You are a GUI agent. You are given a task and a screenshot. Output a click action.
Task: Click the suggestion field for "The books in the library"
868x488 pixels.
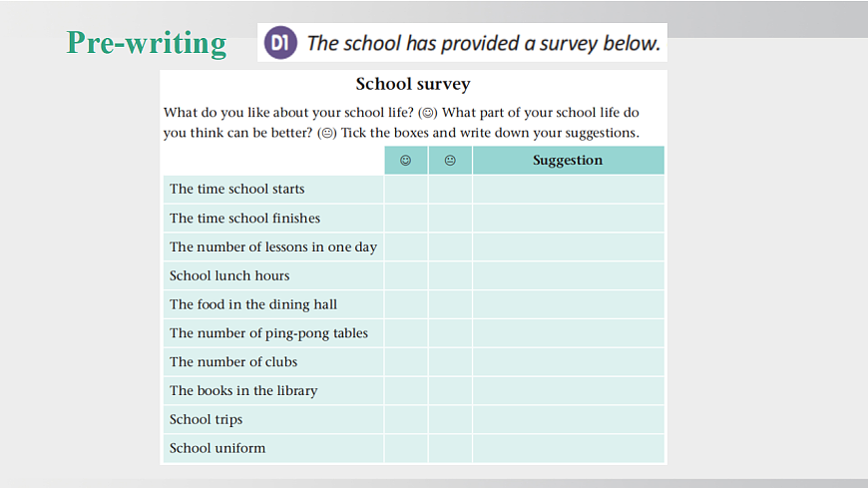coord(568,390)
